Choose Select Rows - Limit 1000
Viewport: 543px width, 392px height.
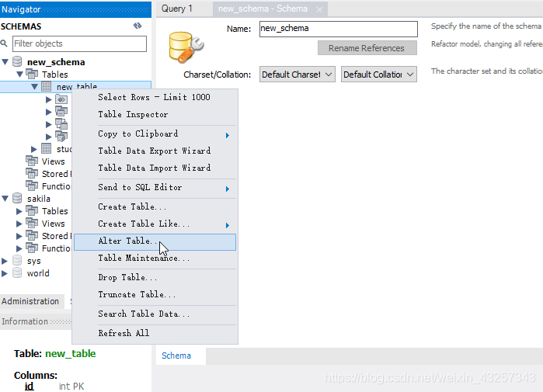(155, 97)
